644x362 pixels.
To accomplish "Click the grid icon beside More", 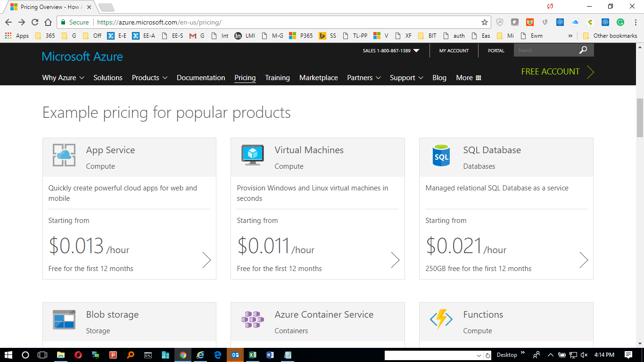I will click(x=479, y=78).
